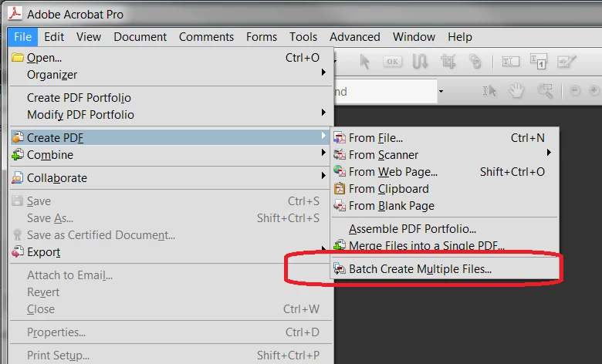
Task: Open the Advanced menu
Action: (355, 37)
